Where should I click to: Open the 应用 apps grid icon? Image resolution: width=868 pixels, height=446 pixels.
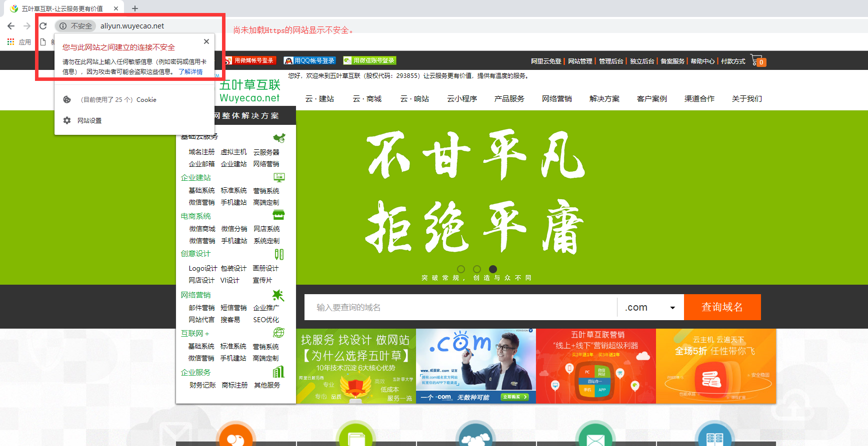point(10,42)
